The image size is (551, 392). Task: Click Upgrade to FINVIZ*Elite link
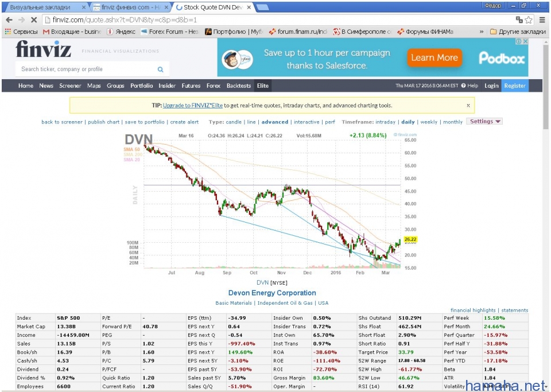[x=193, y=106]
